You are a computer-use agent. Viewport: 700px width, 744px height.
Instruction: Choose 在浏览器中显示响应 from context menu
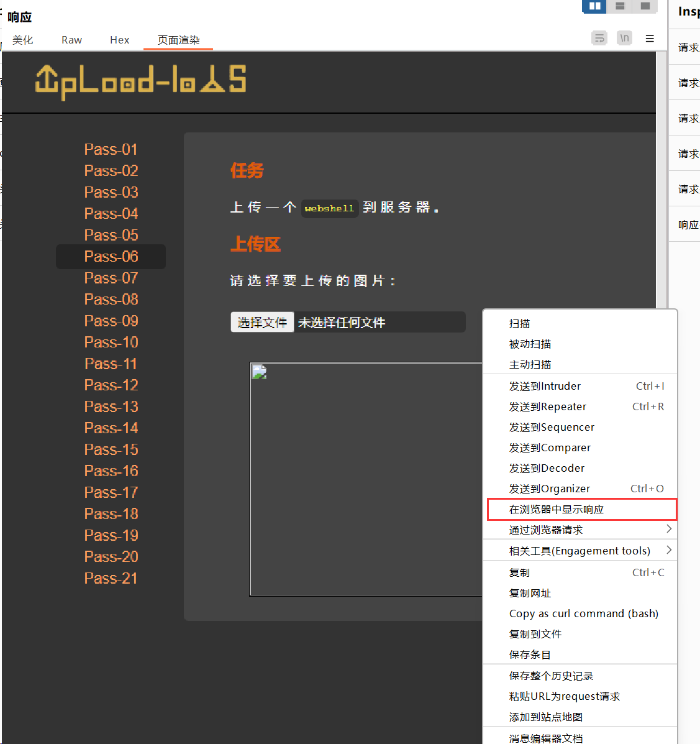[556, 509]
